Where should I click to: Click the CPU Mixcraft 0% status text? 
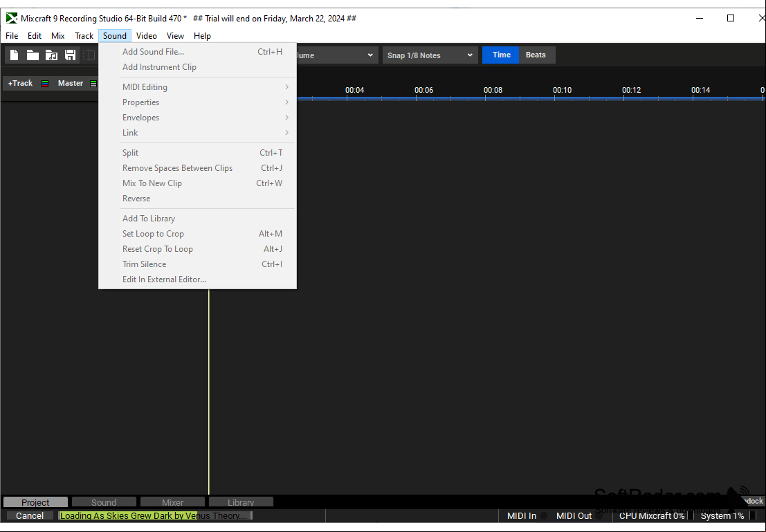(x=652, y=516)
